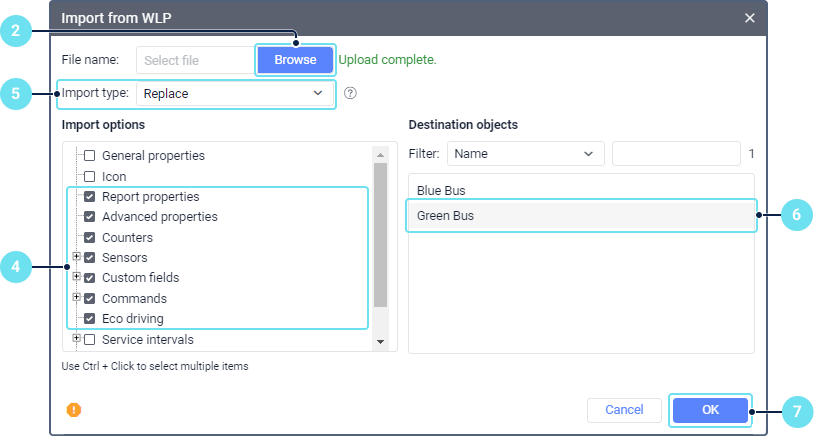Open the Import type dropdown
The image size is (814, 436).
pyautogui.click(x=235, y=93)
